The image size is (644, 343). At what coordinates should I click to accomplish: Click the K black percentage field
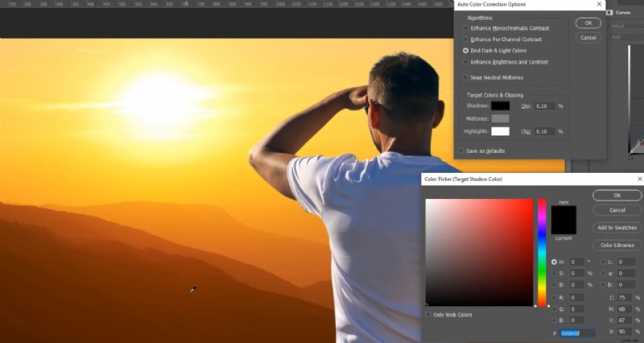point(625,331)
